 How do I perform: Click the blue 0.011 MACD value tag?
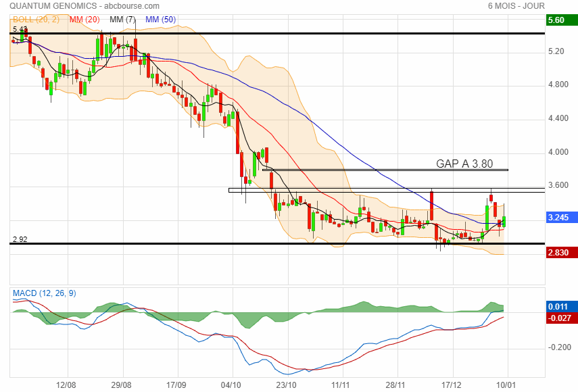(x=561, y=307)
